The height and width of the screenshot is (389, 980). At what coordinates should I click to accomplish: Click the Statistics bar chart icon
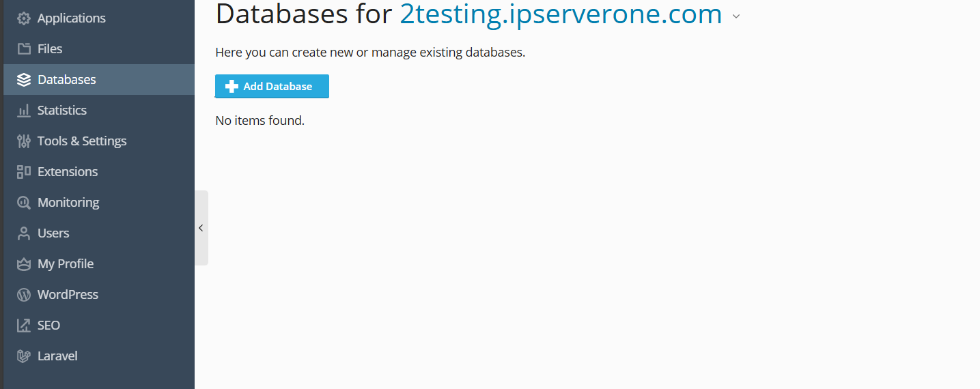(x=24, y=111)
